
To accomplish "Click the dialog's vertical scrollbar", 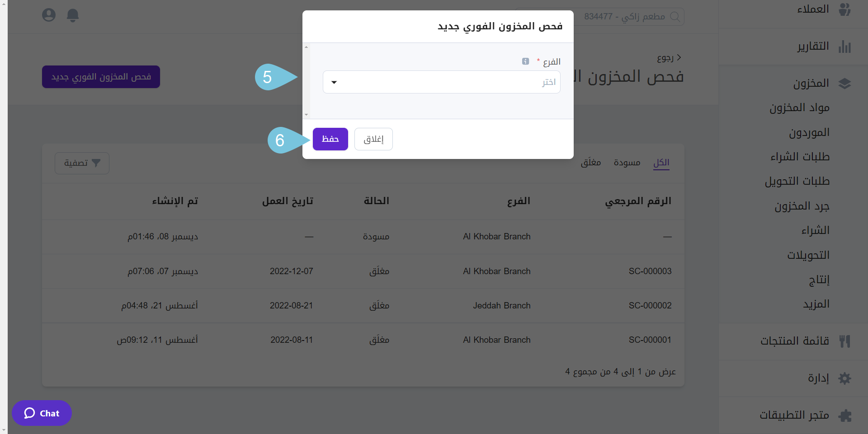I will coord(307,81).
